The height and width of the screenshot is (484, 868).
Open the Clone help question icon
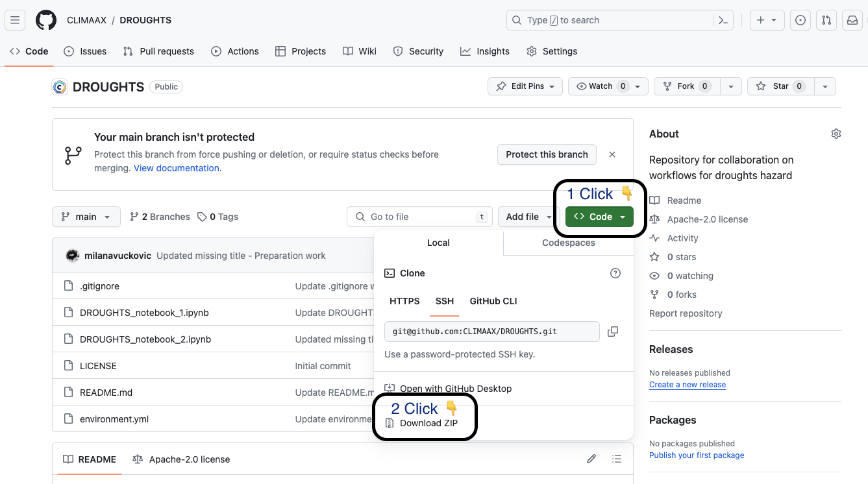(x=615, y=273)
